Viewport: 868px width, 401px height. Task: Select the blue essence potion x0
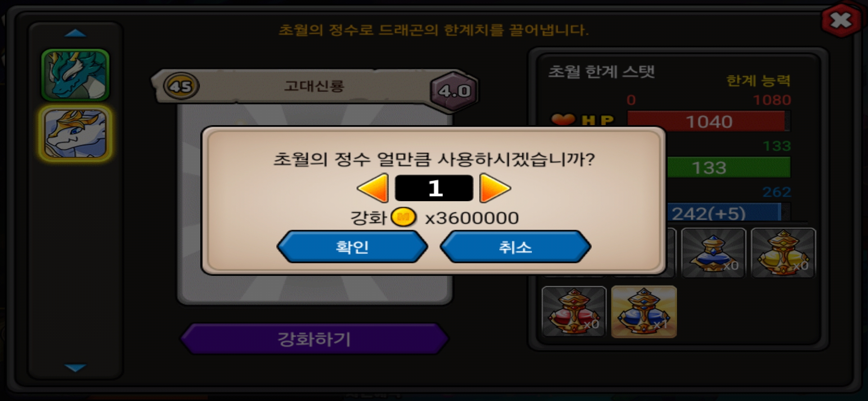pyautogui.click(x=713, y=253)
